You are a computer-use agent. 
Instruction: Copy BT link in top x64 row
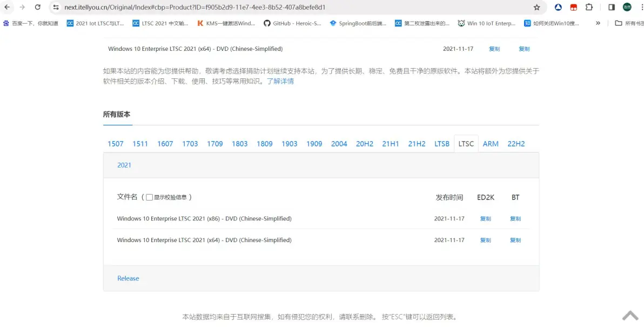[x=524, y=49]
